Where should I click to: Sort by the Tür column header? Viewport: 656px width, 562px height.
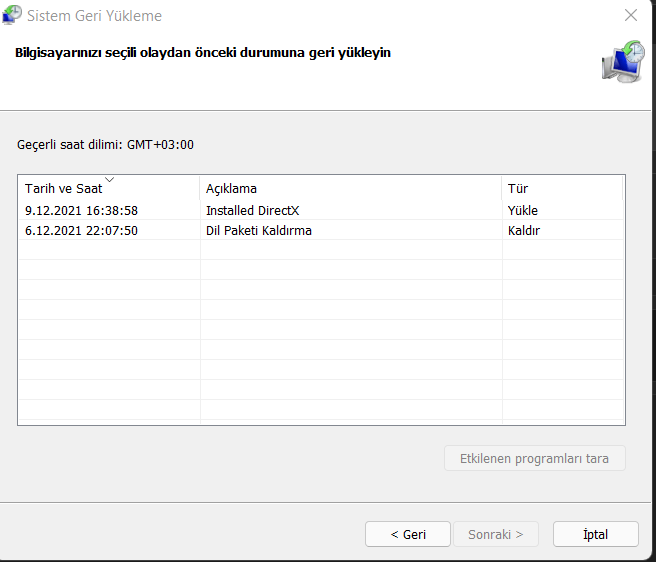click(518, 189)
